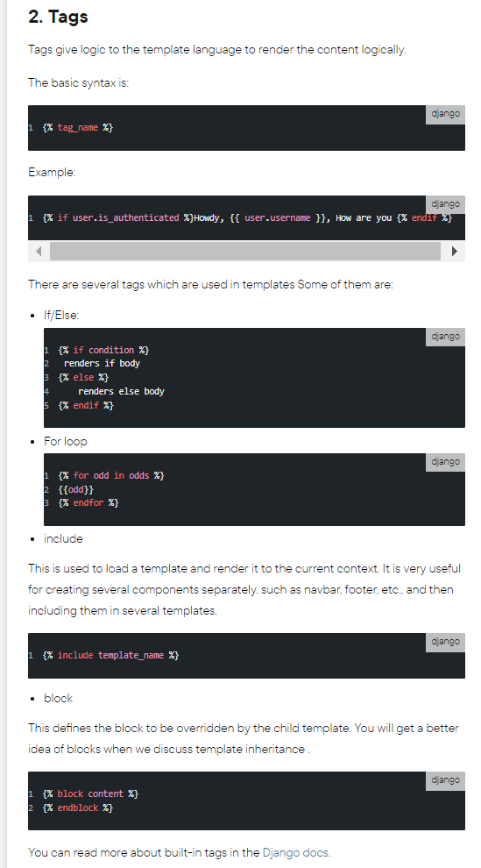Click the "include" bullet text
Viewport: 481px width, 868px height.
tap(64, 538)
